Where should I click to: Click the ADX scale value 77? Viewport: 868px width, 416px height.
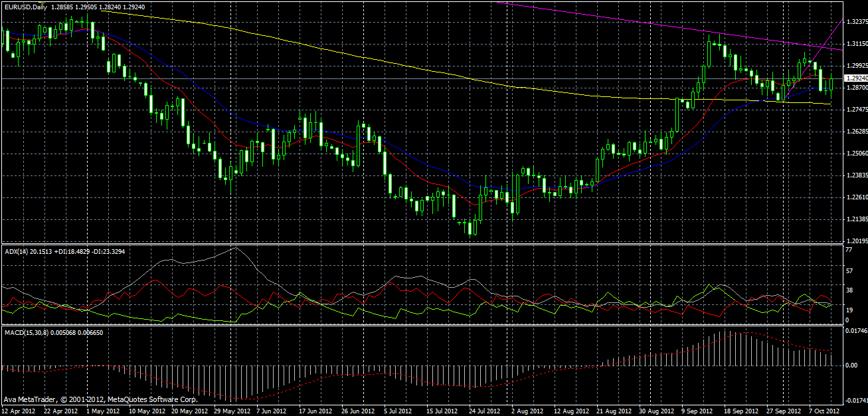click(x=847, y=250)
